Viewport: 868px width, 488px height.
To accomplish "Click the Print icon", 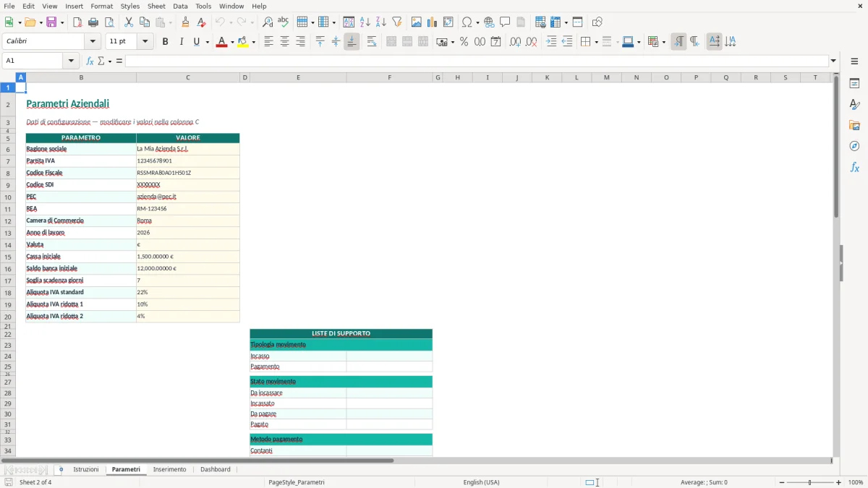I will point(93,22).
